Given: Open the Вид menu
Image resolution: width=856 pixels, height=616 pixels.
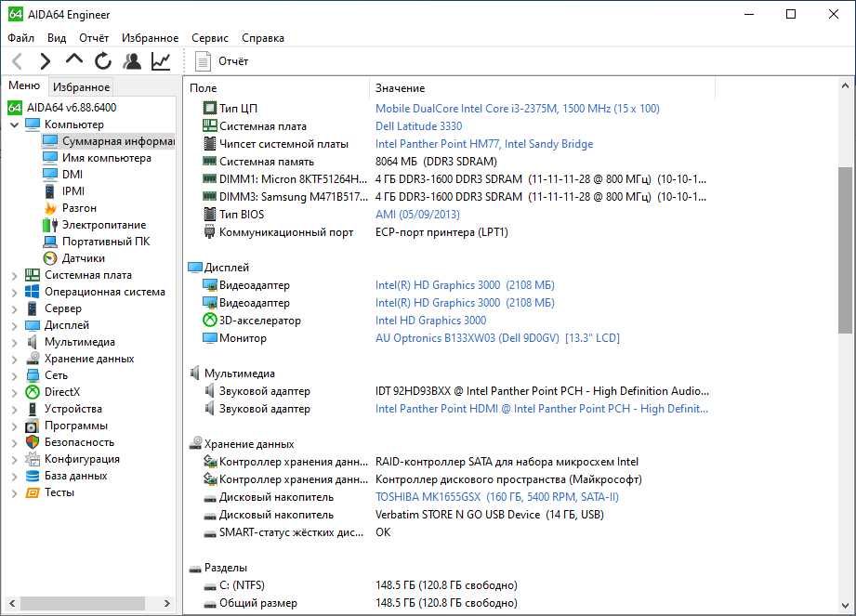Looking at the screenshot, I should [56, 38].
